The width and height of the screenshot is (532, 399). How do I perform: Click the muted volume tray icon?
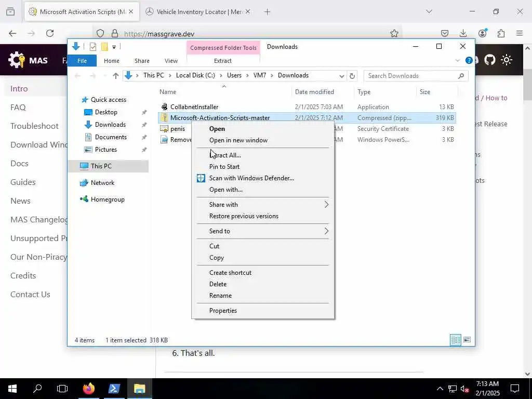[464, 389]
